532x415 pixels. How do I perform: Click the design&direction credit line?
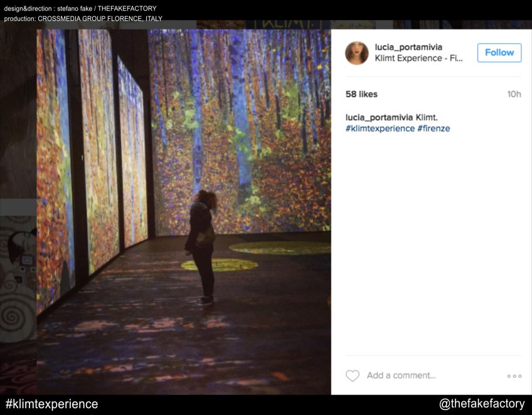coord(80,9)
